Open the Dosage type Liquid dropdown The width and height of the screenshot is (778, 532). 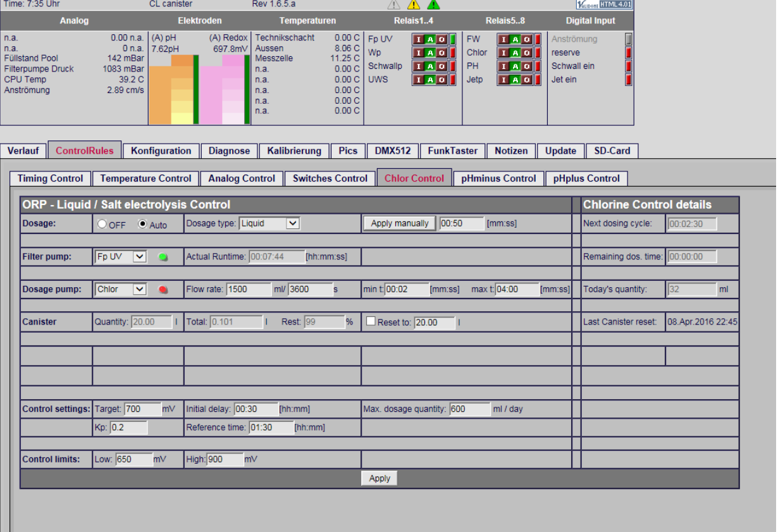point(269,223)
